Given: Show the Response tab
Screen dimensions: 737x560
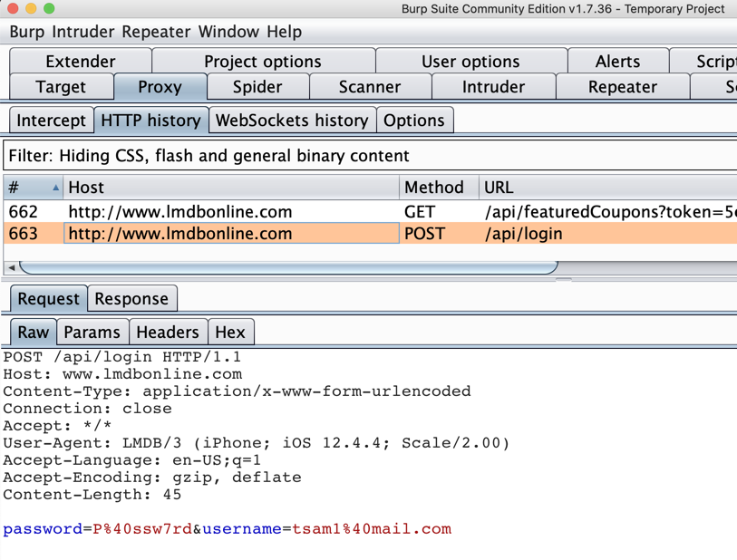Looking at the screenshot, I should coord(131,299).
